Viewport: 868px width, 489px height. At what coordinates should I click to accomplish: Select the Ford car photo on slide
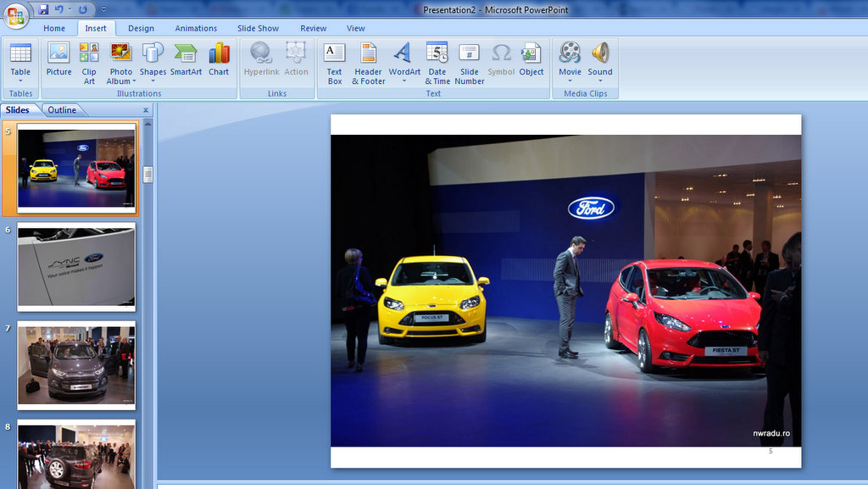(565, 291)
